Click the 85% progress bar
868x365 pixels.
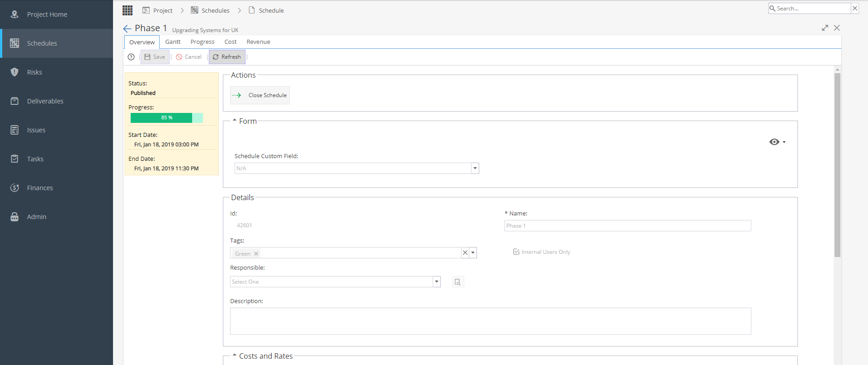[x=167, y=118]
